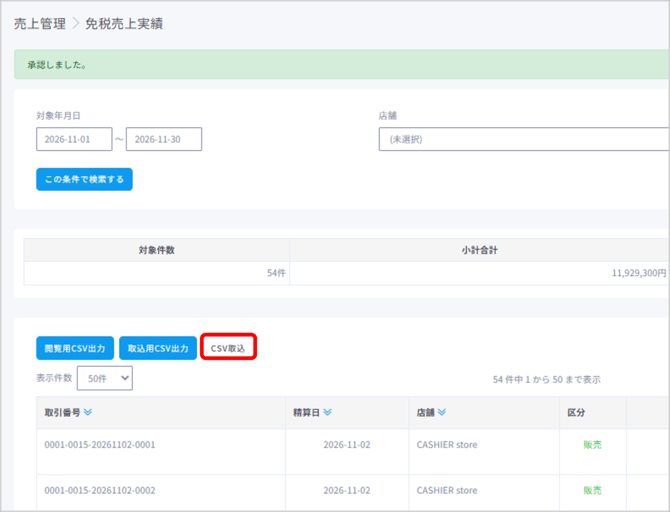Screen dimensions: 670x512
Task: Click CASHIER store in 0002 transaction row
Action: pos(447,491)
